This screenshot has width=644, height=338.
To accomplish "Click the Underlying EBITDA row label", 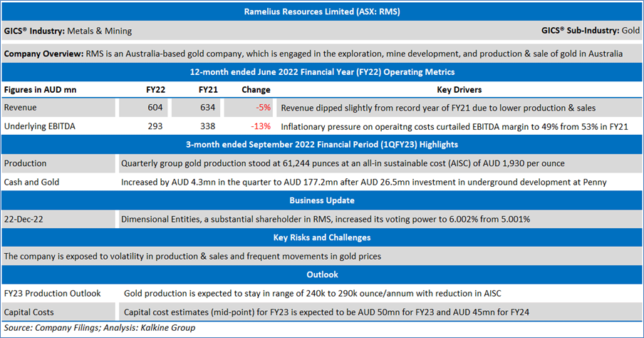I will [x=40, y=126].
